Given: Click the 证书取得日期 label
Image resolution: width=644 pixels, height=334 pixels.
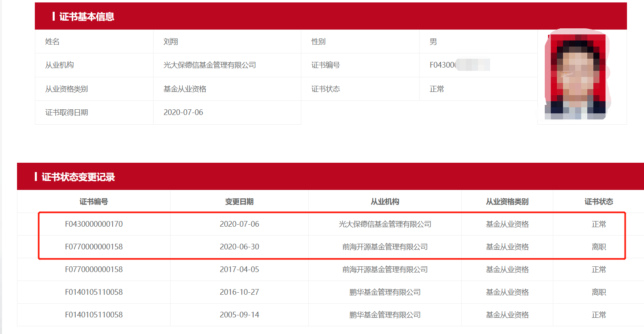Looking at the screenshot, I should pyautogui.click(x=66, y=113).
